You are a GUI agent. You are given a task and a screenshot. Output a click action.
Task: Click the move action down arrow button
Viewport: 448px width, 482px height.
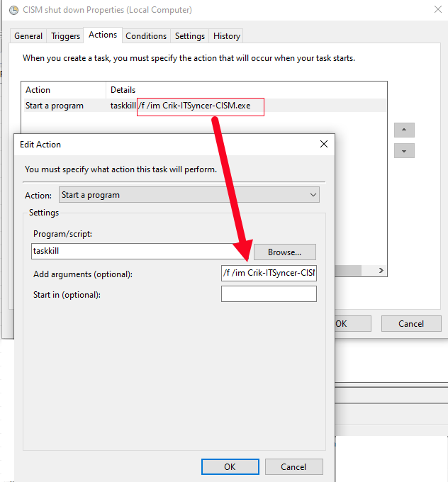click(x=404, y=151)
